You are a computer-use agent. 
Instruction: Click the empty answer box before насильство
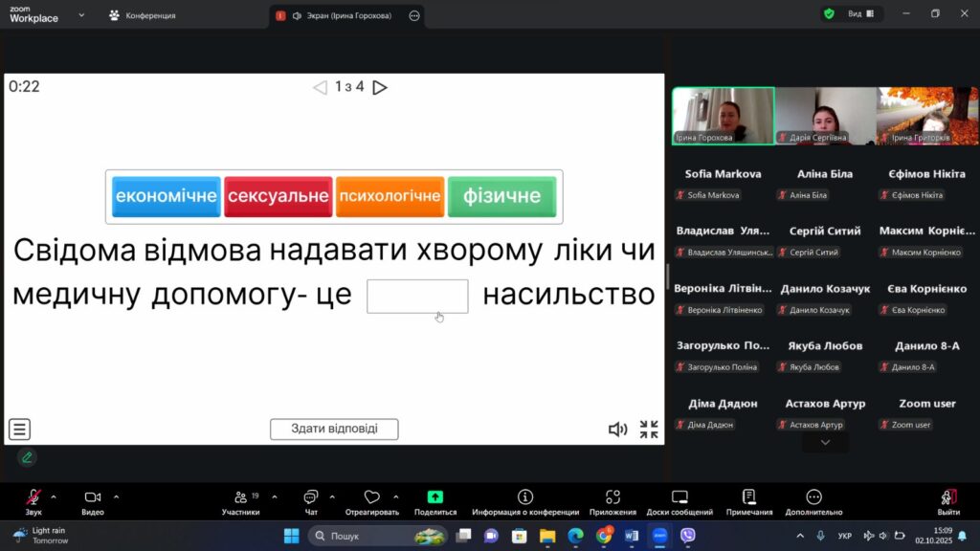point(417,297)
